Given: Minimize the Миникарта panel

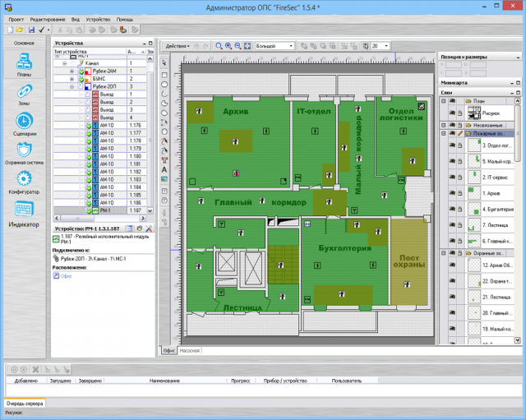Looking at the screenshot, I should pos(512,83).
